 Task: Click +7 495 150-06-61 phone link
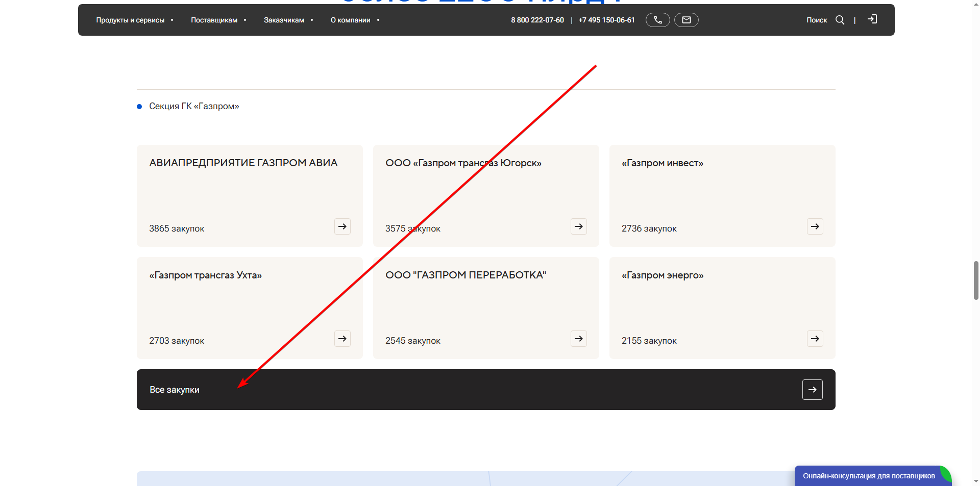pos(606,20)
